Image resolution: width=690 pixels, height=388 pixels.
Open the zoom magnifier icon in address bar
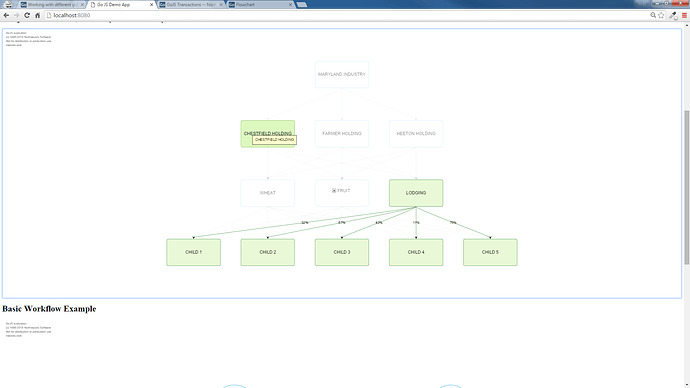pyautogui.click(x=653, y=15)
